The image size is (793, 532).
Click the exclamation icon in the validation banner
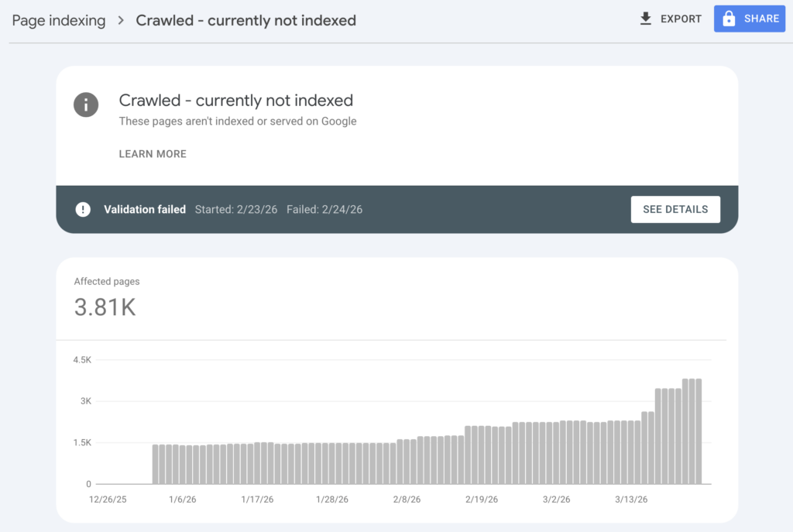tap(83, 209)
